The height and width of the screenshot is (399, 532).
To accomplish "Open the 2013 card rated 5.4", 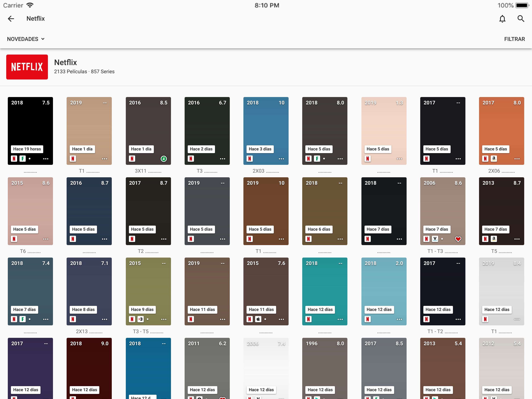I will (443, 368).
